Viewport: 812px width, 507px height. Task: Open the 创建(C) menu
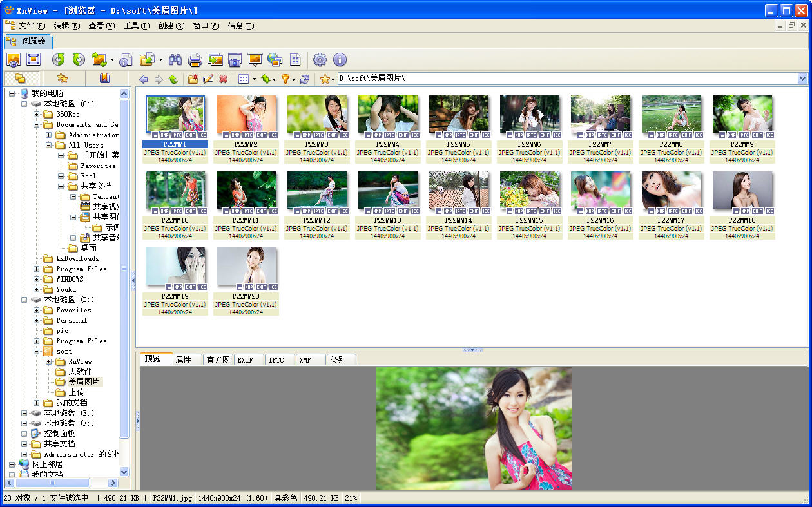(171, 26)
